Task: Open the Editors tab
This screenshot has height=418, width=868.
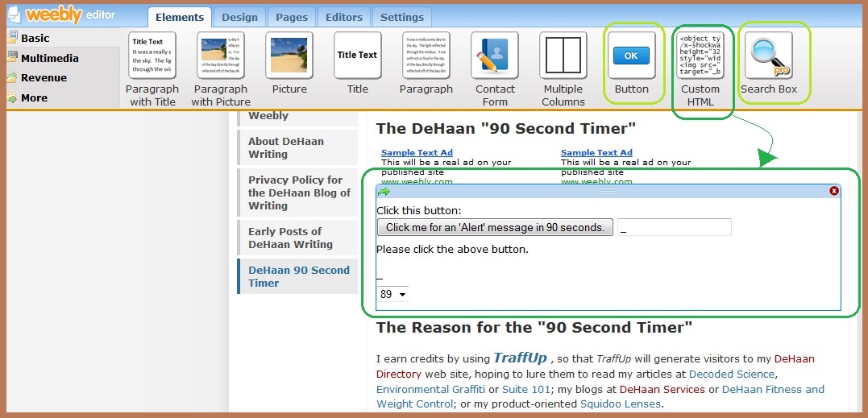Action: click(x=344, y=17)
